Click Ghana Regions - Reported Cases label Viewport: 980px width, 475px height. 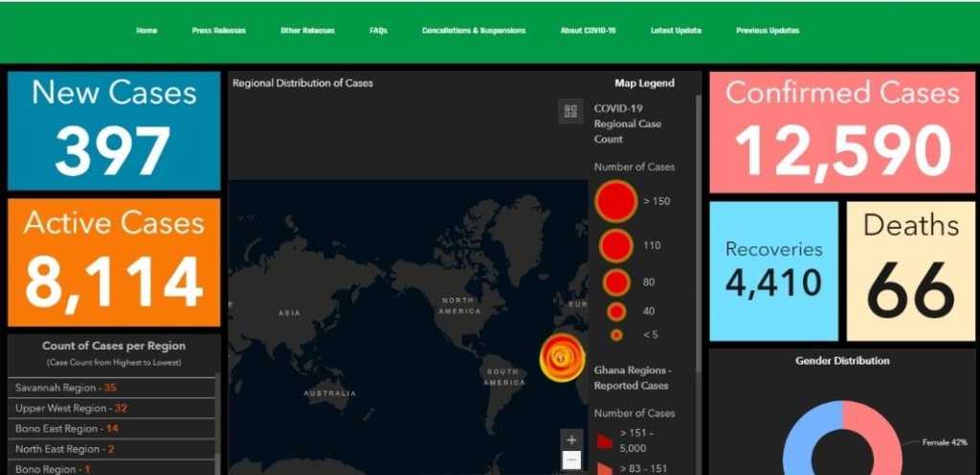tap(632, 377)
